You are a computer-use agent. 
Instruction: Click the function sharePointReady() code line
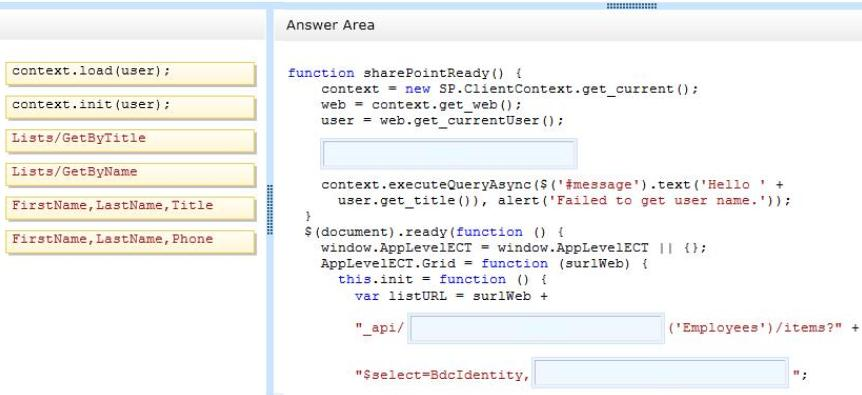point(405,73)
